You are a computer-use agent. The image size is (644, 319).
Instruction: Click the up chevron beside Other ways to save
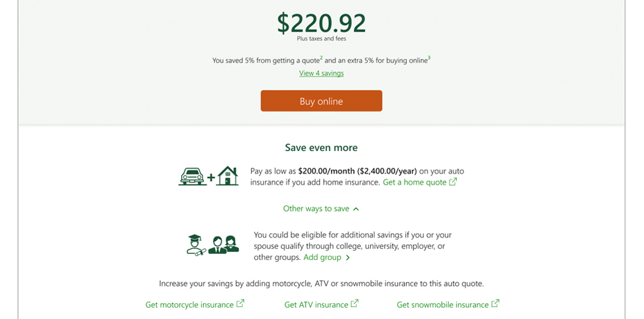click(x=356, y=209)
